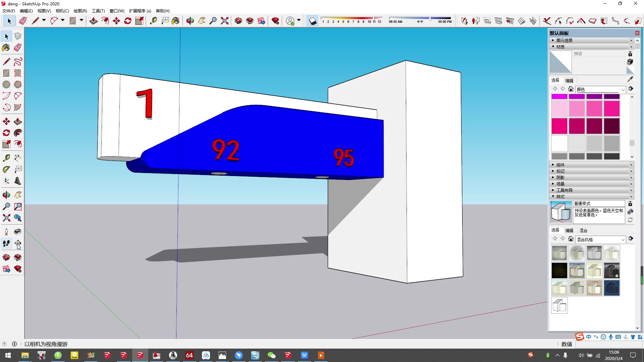
Task: Toggle the shadows display button
Action: coord(312,21)
